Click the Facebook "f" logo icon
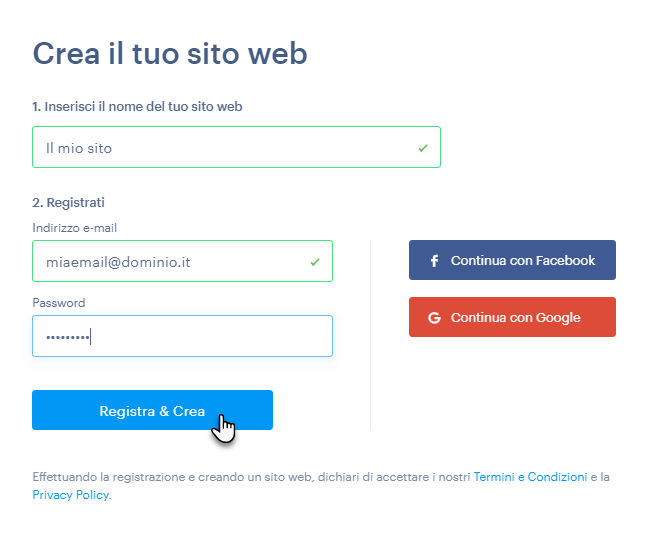Image resolution: width=653 pixels, height=540 pixels. pyautogui.click(x=434, y=261)
